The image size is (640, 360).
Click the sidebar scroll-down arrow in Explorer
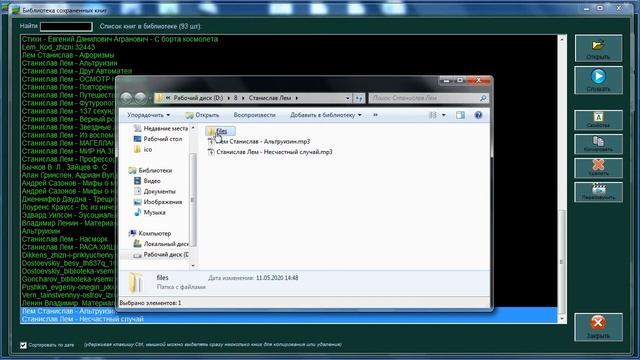[193, 266]
